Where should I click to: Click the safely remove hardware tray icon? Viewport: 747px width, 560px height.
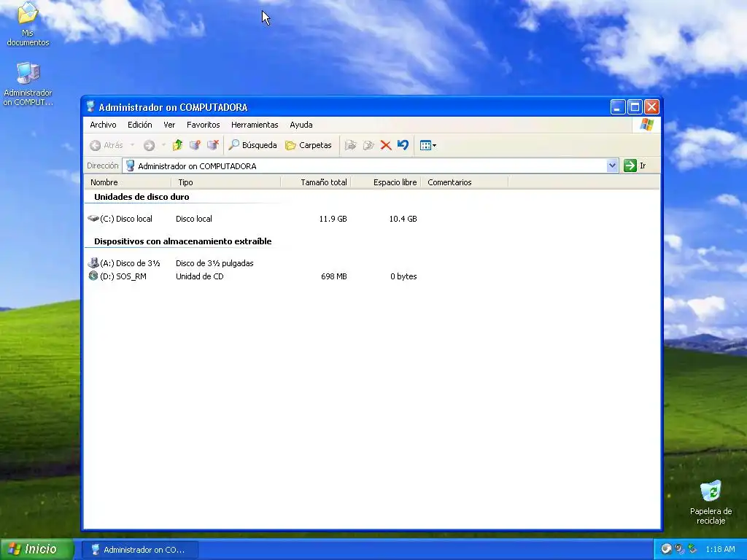pos(692,549)
